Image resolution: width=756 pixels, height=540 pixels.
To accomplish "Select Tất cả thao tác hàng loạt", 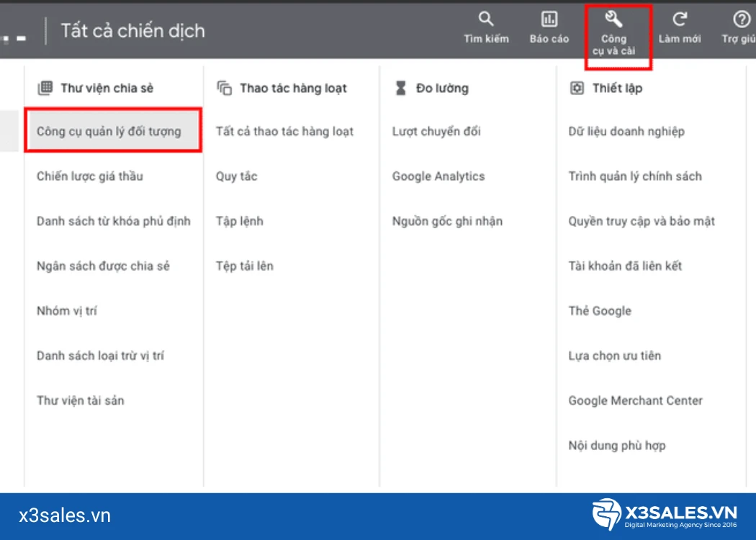I will tap(284, 131).
